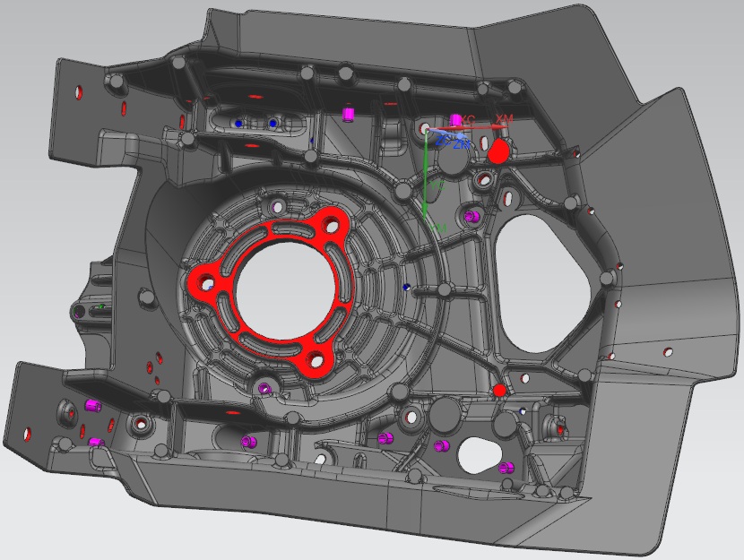
Task: Select the magenta pin at top center
Action: (x=350, y=114)
